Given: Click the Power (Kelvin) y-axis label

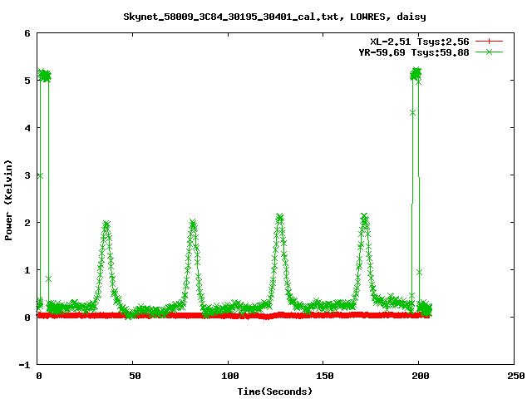Looking at the screenshot, I should 9,199.
